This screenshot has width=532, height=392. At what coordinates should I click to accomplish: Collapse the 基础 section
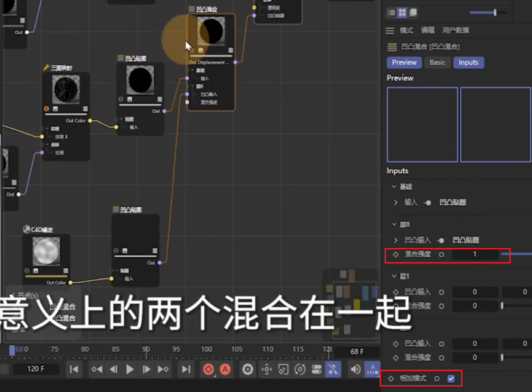394,186
